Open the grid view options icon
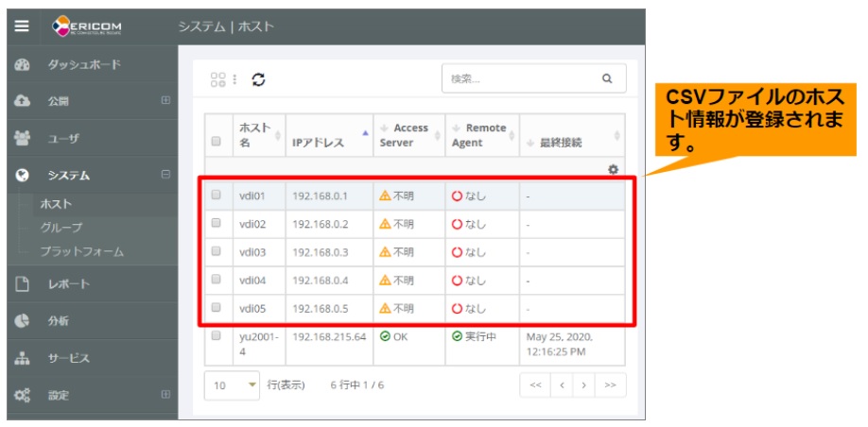This screenshot has height=427, width=868. pyautogui.click(x=218, y=80)
